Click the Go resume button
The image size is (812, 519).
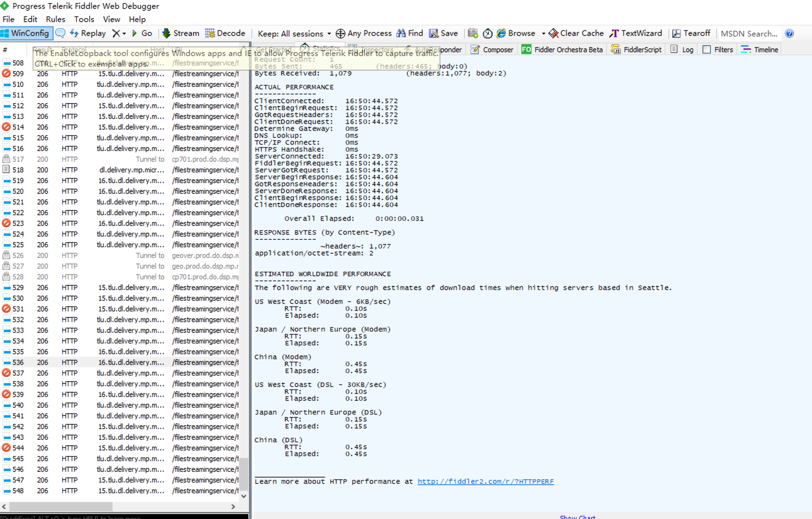pos(142,33)
